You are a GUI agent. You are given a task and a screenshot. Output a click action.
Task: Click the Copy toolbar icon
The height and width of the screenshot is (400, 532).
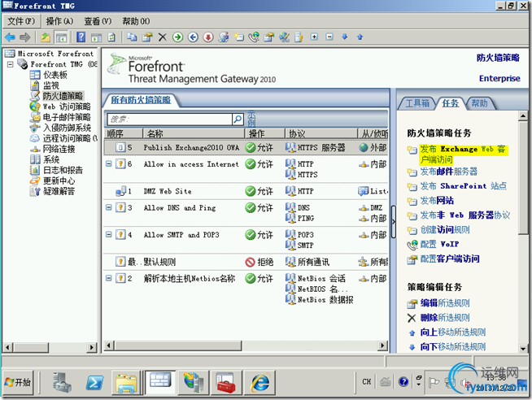132,37
